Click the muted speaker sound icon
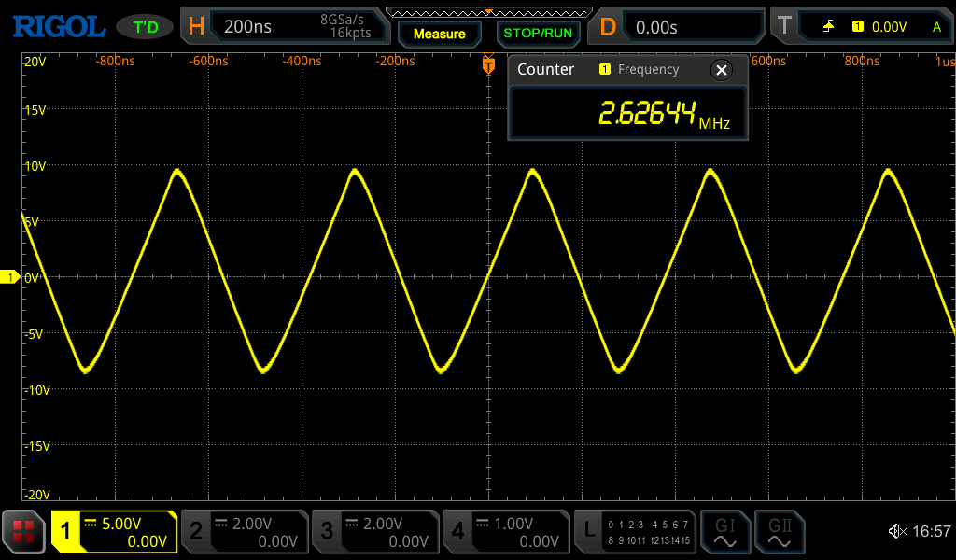This screenshot has width=956, height=560. click(x=896, y=532)
